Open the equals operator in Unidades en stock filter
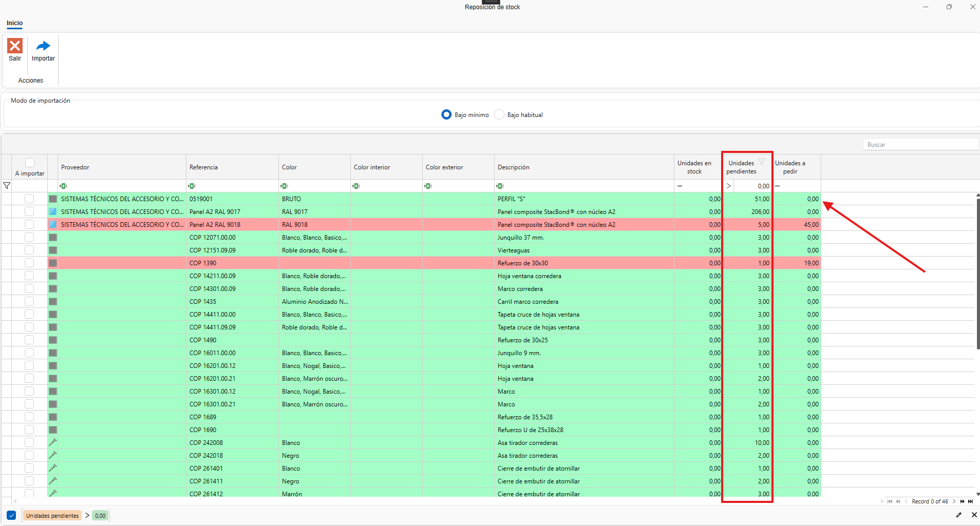The height and width of the screenshot is (526, 980). tap(680, 186)
